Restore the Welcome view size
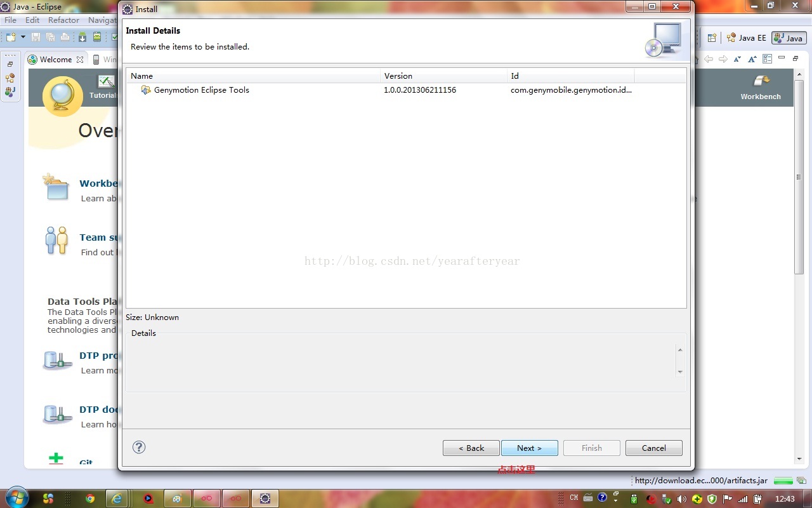The image size is (812, 508). 796,58
